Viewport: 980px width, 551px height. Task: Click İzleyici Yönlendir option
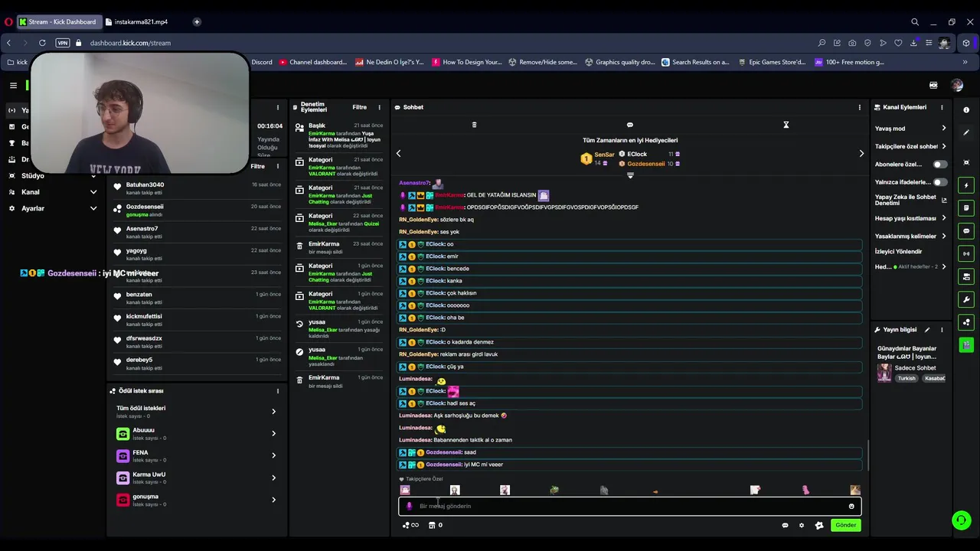(898, 251)
